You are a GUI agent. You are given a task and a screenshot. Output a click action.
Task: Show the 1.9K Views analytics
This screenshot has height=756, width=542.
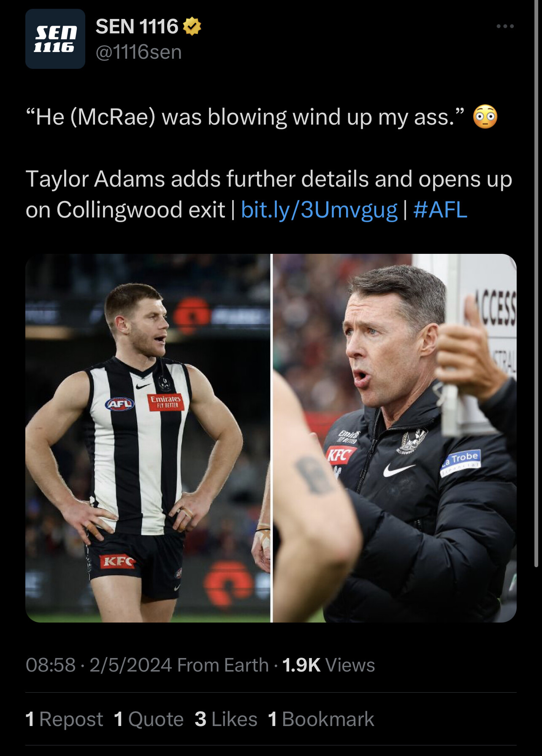(x=328, y=665)
